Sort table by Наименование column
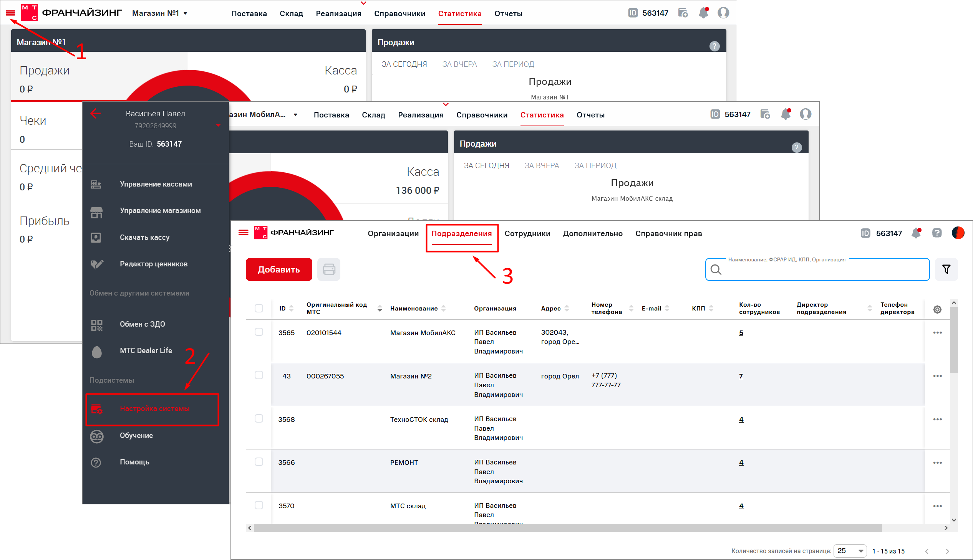 [443, 309]
